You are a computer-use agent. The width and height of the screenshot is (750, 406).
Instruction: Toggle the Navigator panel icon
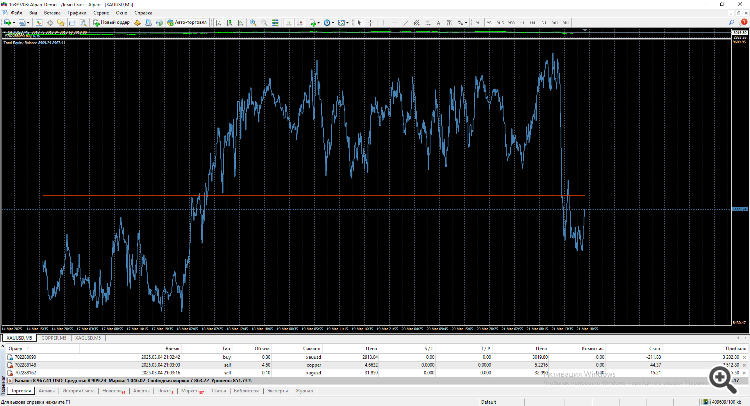[61, 22]
